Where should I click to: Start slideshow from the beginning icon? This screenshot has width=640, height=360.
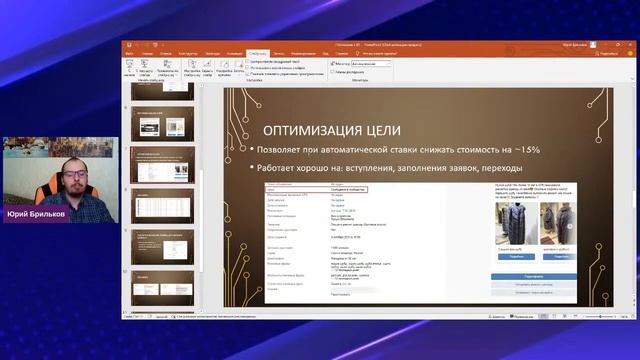[129, 68]
